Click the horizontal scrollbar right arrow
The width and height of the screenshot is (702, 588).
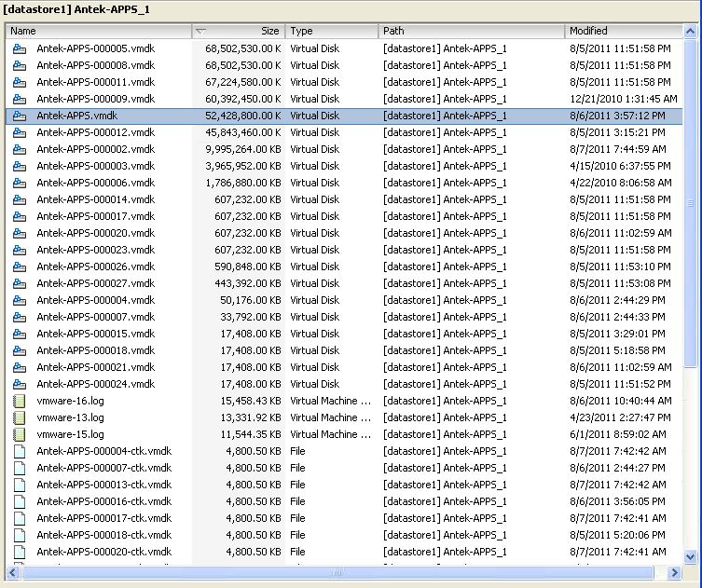pos(674,572)
